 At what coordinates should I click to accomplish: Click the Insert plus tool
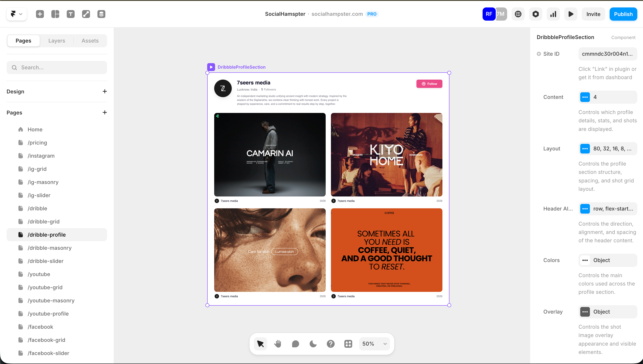pyautogui.click(x=40, y=14)
